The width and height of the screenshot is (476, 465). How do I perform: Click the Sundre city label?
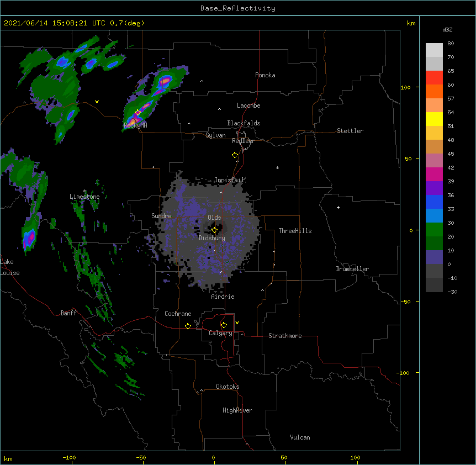pos(161,216)
